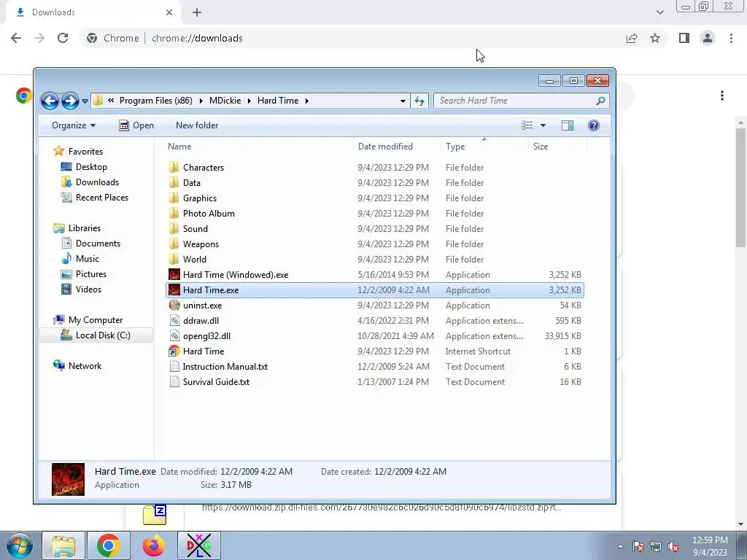Open the Organize menu
Image resolution: width=747 pixels, height=560 pixels.
coord(74,125)
